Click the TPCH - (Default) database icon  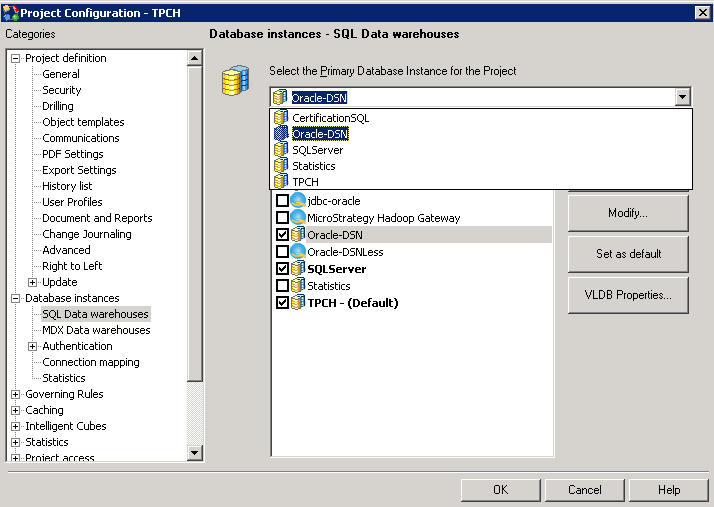(x=298, y=303)
